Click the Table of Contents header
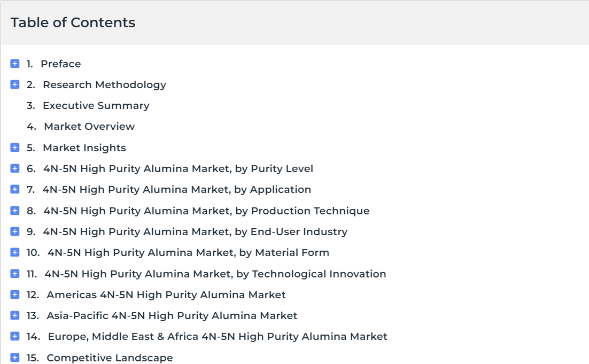The height and width of the screenshot is (364, 589). (73, 22)
